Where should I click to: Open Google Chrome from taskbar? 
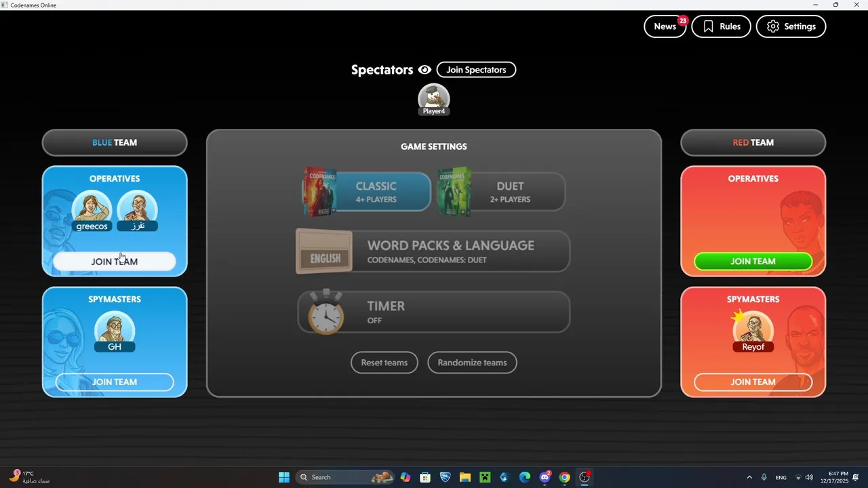click(564, 477)
